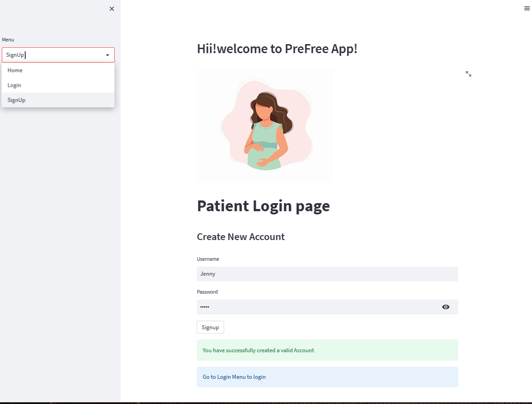This screenshot has width=532, height=404.
Task: Close the sidebar with the X icon
Action: 112,9
